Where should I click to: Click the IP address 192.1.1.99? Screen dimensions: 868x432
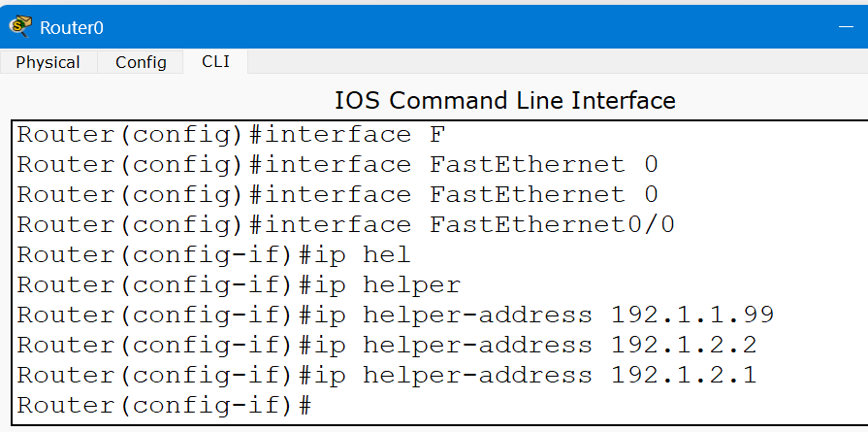pos(691,316)
